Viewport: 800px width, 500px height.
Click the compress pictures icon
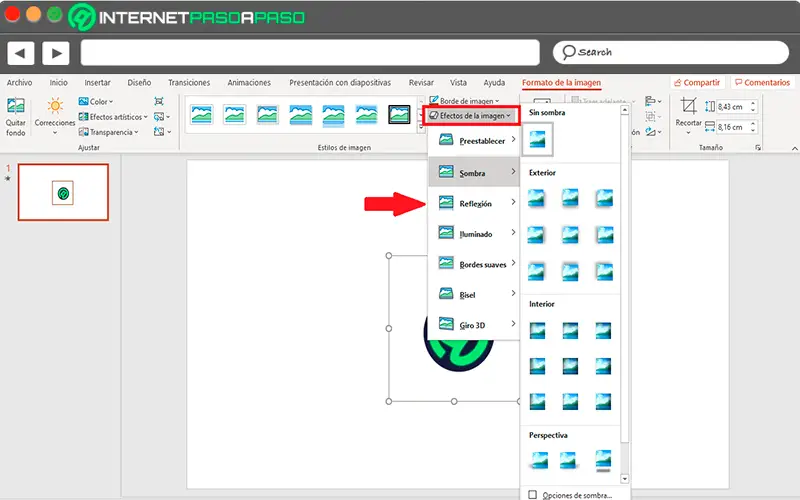coord(159,102)
